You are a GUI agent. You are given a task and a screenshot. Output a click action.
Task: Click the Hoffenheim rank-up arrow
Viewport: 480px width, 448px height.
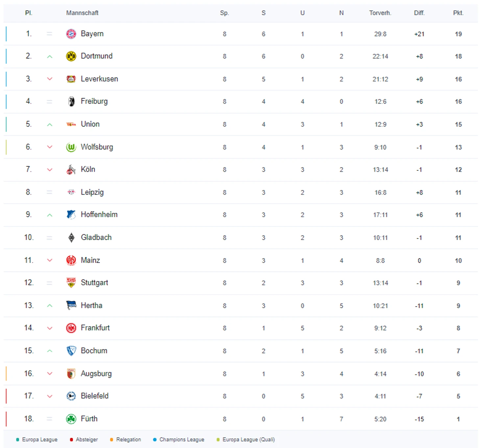50,215
